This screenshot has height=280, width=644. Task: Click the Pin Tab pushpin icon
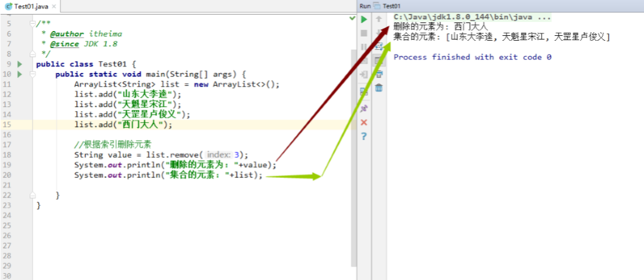(x=364, y=108)
